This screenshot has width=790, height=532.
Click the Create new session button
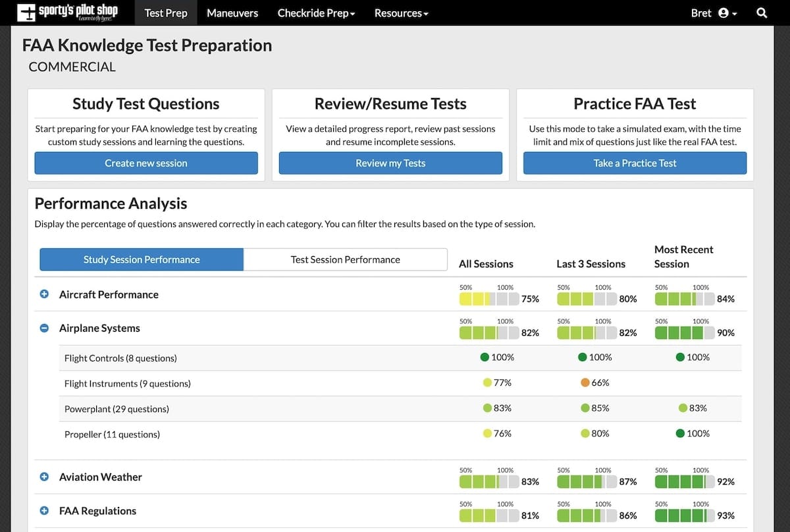pos(145,163)
